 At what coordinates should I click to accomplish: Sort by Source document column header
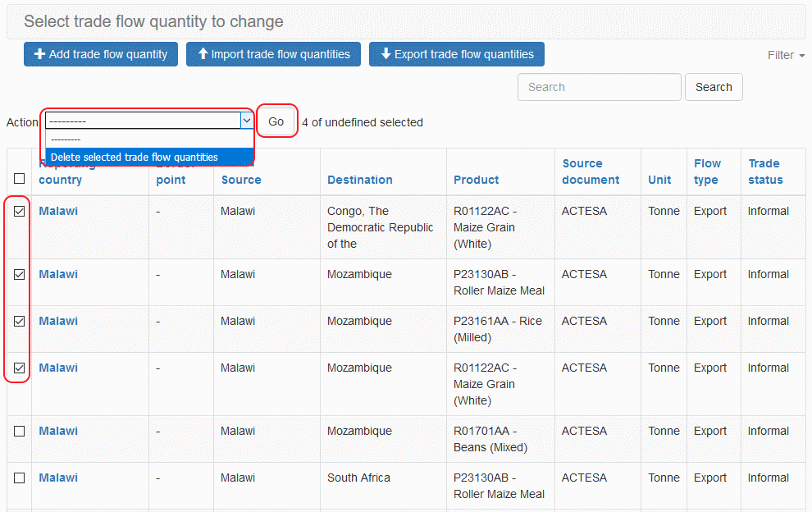tap(591, 171)
